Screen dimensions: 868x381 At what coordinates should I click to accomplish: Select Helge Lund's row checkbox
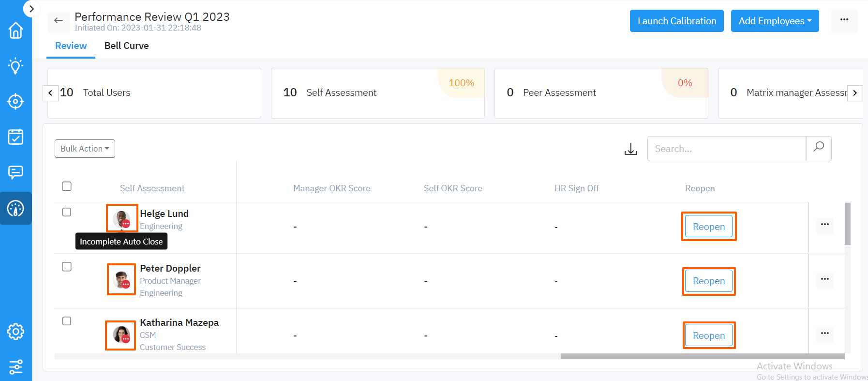click(67, 212)
